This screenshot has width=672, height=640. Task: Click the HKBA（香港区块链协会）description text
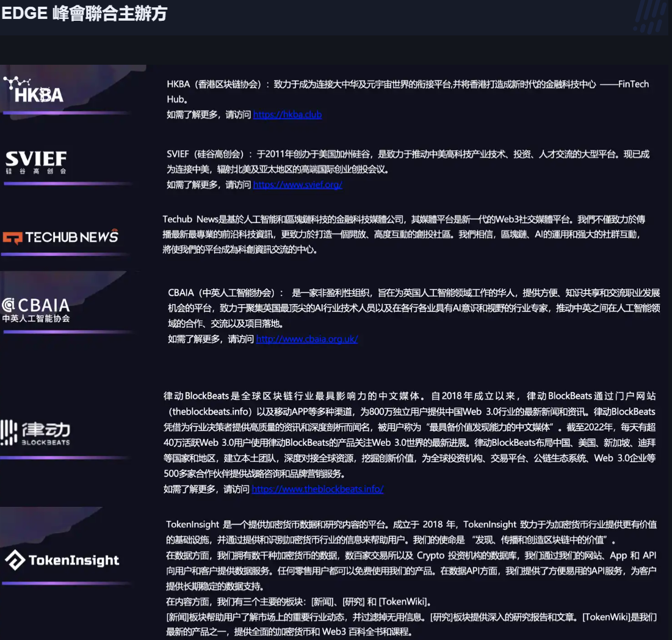tap(408, 92)
